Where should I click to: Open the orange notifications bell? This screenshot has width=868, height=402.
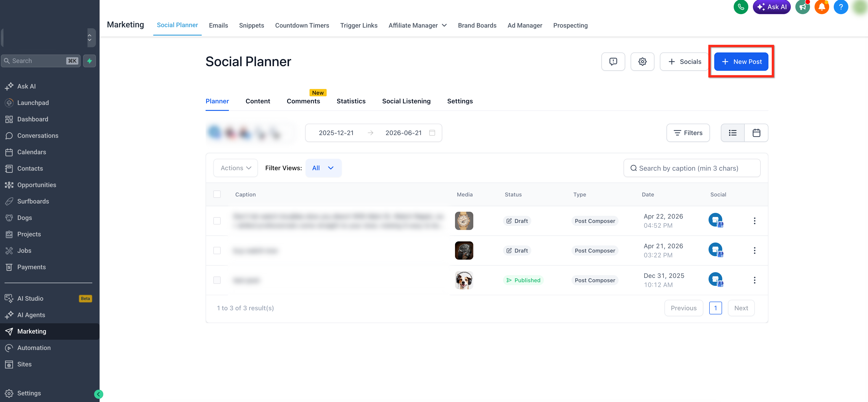click(x=821, y=7)
